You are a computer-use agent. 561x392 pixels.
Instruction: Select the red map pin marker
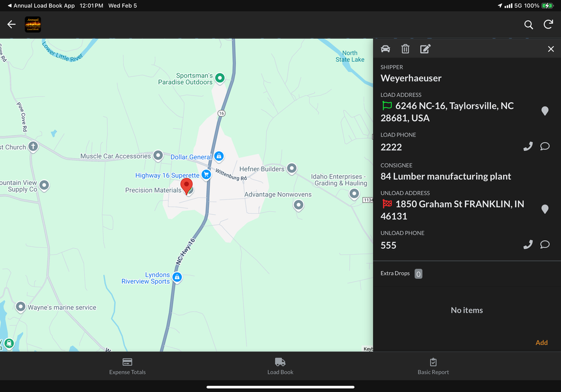(x=186, y=186)
